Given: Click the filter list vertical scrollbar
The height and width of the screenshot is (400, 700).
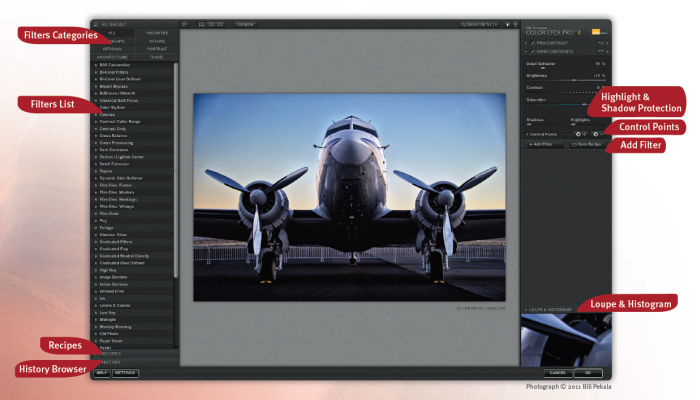Looking at the screenshot, I should [176, 170].
